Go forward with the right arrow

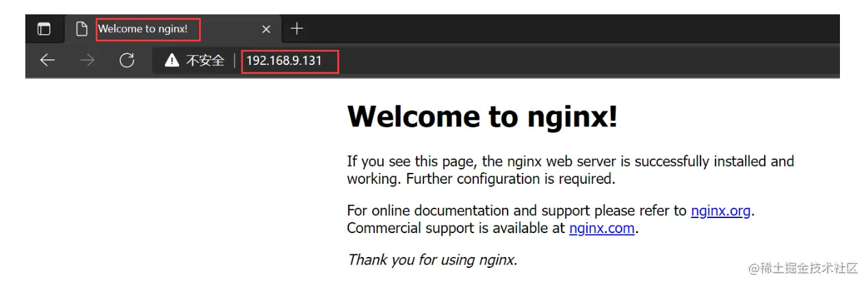(87, 61)
